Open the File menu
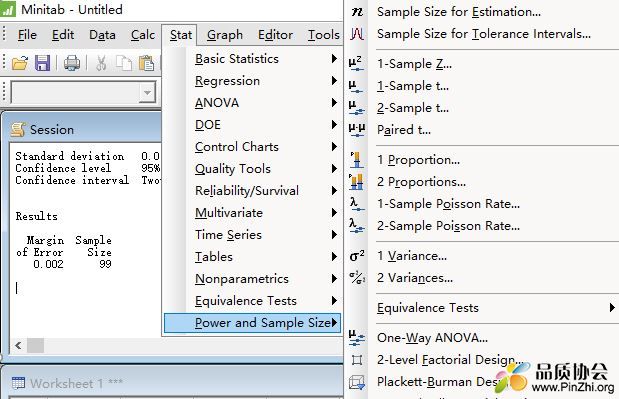 27,35
